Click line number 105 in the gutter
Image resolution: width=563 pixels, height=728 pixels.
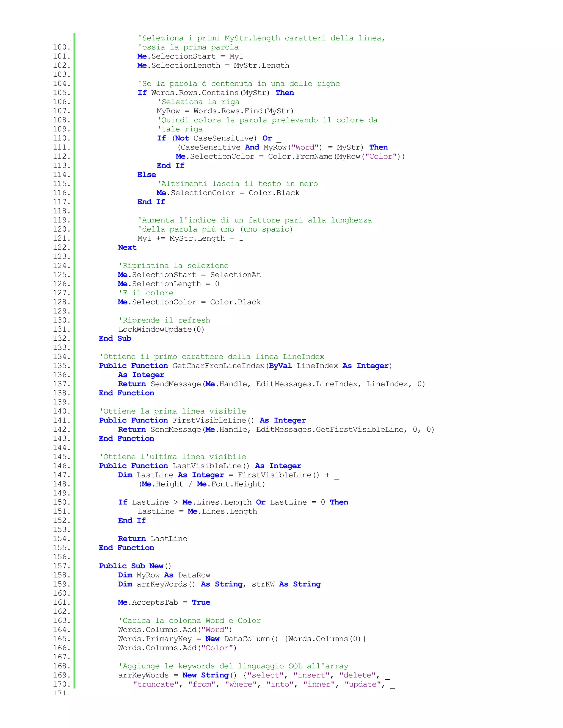[x=62, y=93]
